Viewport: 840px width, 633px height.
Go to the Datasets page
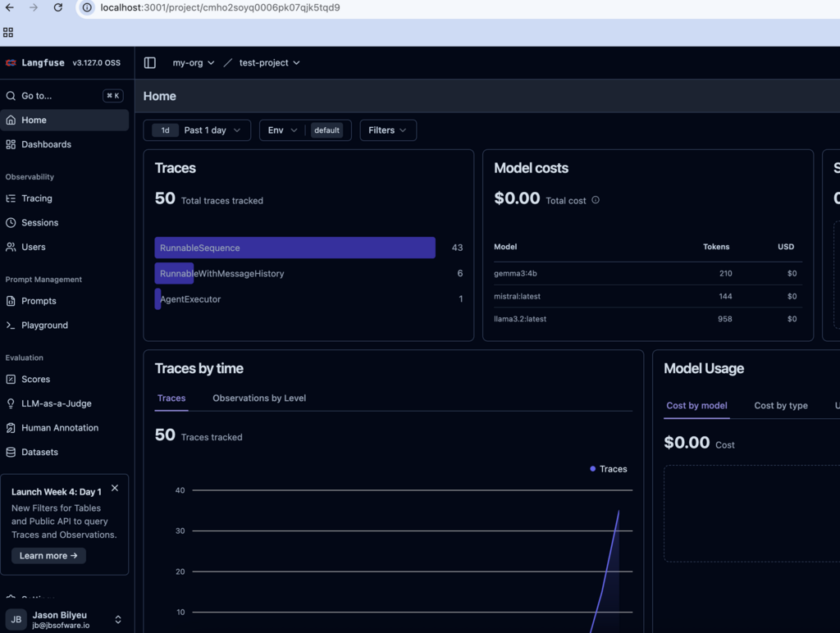click(39, 452)
